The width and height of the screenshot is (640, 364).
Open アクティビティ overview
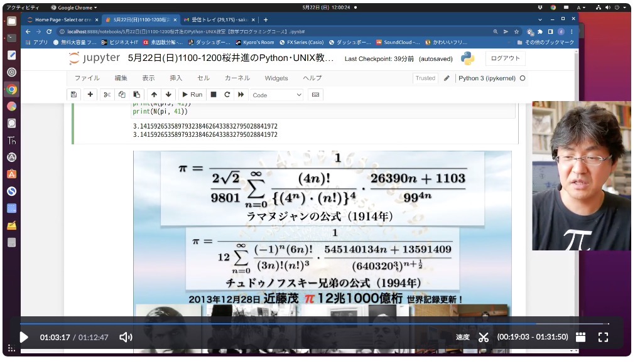23,8
